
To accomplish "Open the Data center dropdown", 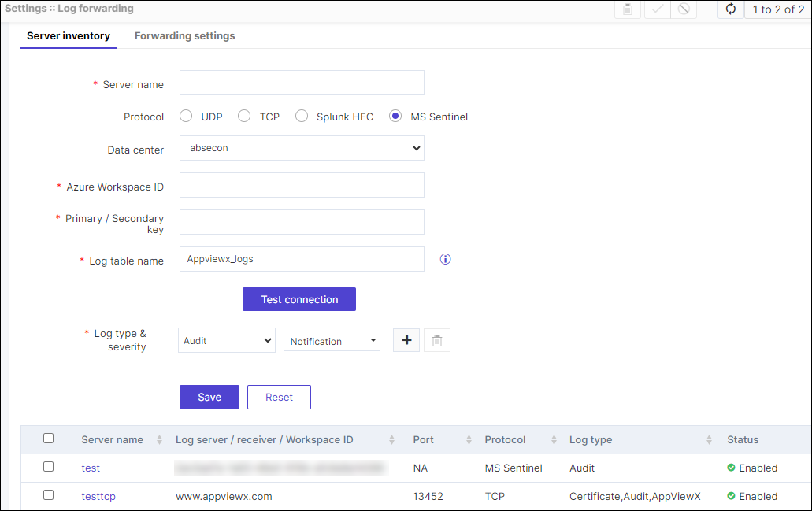I will point(302,148).
